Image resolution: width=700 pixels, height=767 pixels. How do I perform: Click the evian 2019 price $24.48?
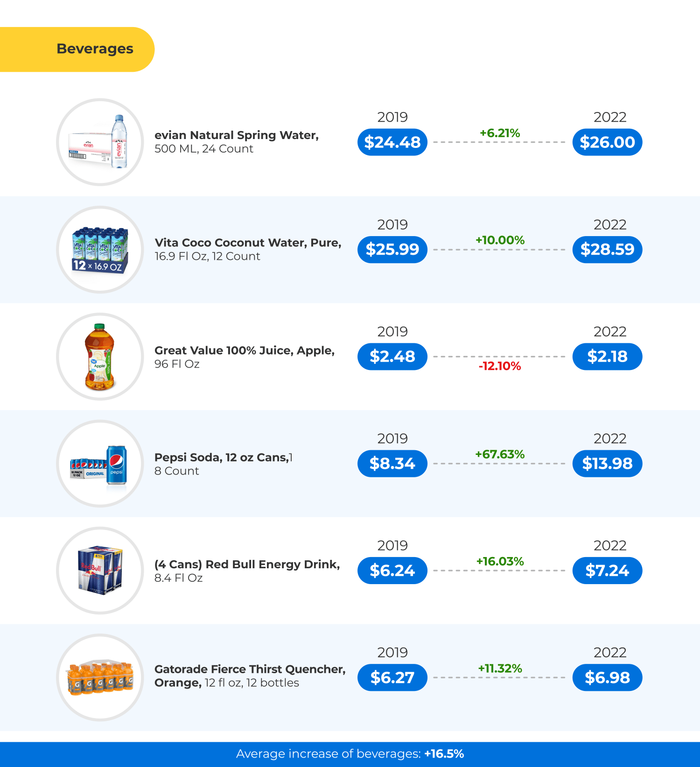[392, 142]
